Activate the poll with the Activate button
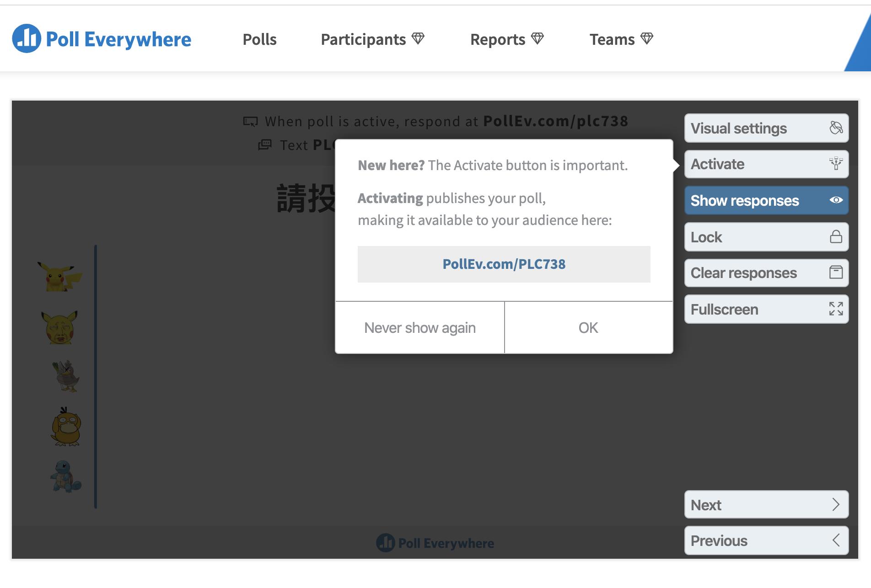The image size is (871, 588). click(766, 164)
